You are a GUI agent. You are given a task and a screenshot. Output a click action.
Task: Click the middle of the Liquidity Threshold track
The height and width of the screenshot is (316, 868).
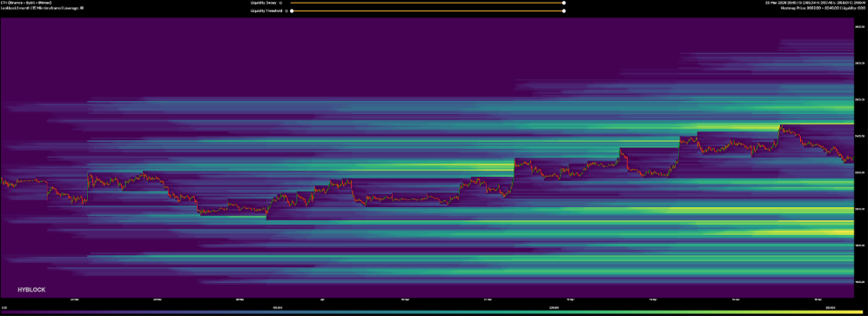point(427,10)
